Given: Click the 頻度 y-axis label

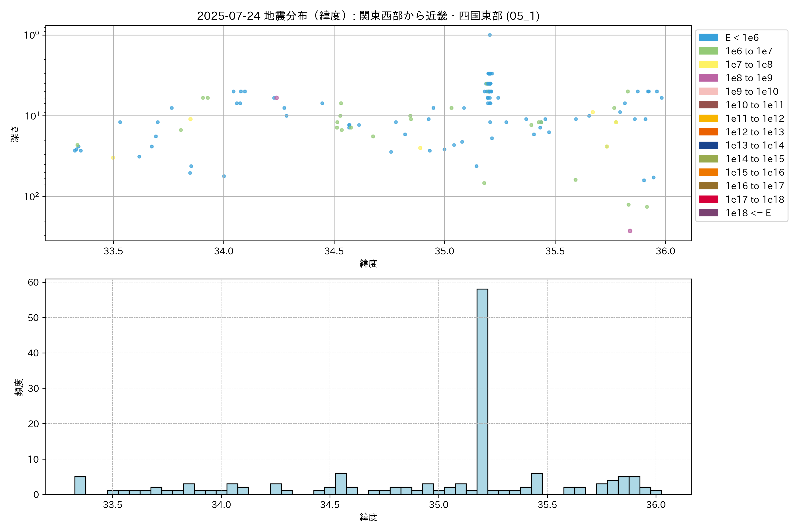Looking at the screenshot, I should coord(19,387).
